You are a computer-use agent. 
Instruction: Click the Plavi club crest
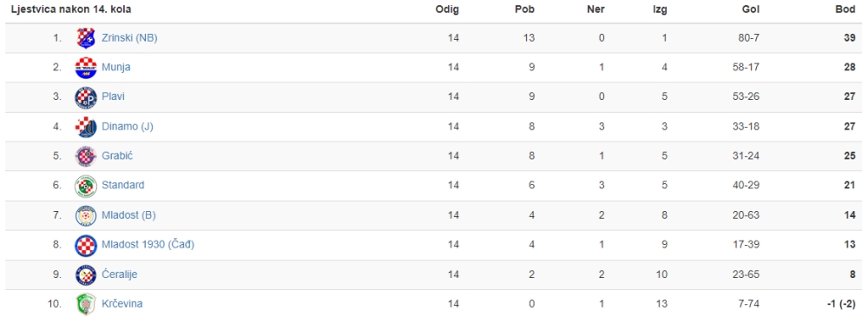(86, 97)
